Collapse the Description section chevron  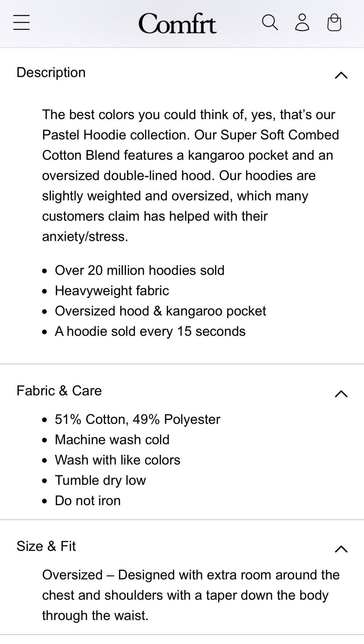click(x=341, y=75)
